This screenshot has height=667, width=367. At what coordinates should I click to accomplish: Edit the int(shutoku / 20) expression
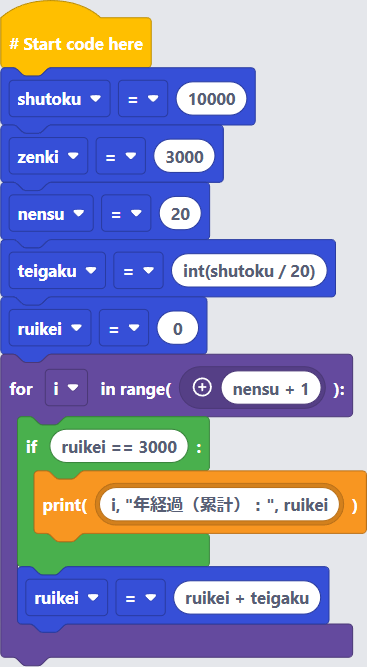(x=249, y=271)
